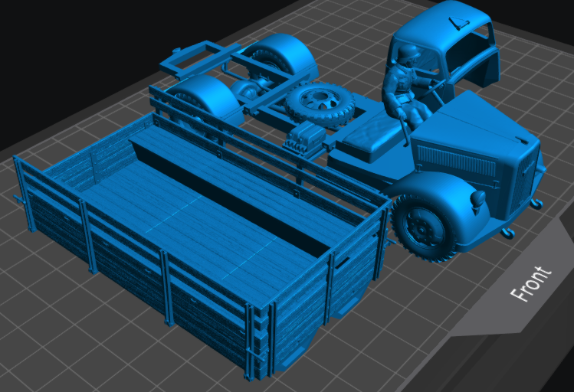Viewport: 574px width, 392px height.
Task: Select the truck's front wheel
Action: (x=424, y=228)
